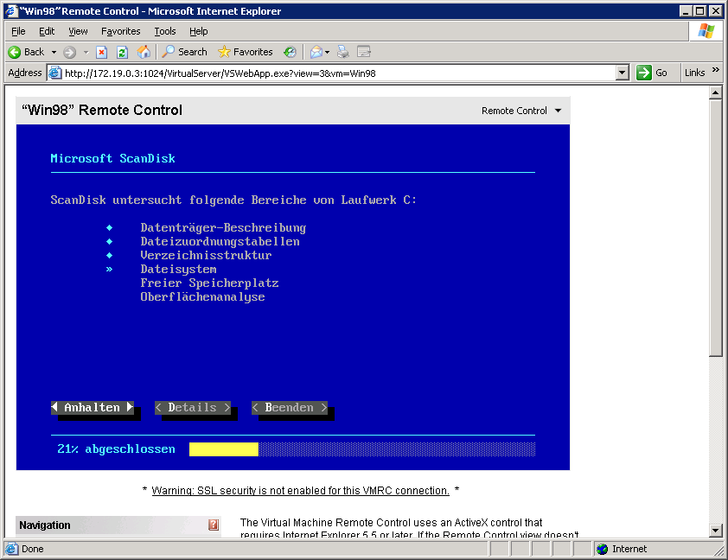The height and width of the screenshot is (560, 728).
Task: Click the Internet Explorer title bar icon
Action: click(x=11, y=10)
